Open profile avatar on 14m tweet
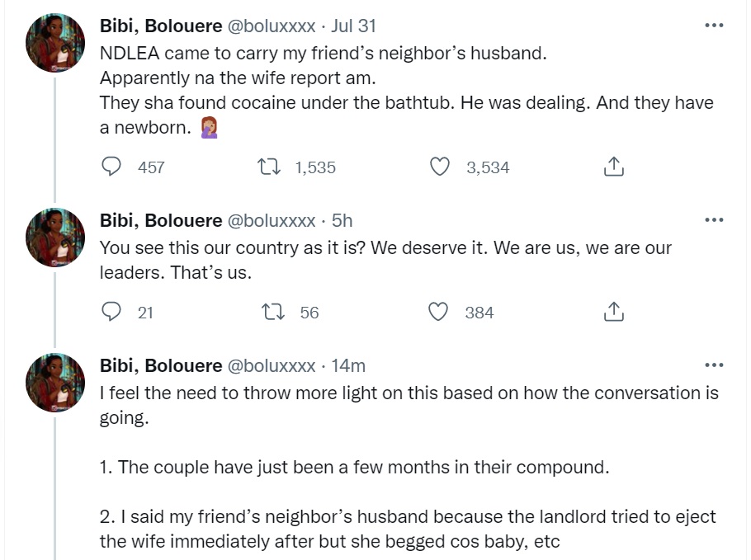751x560 pixels. pyautogui.click(x=56, y=383)
